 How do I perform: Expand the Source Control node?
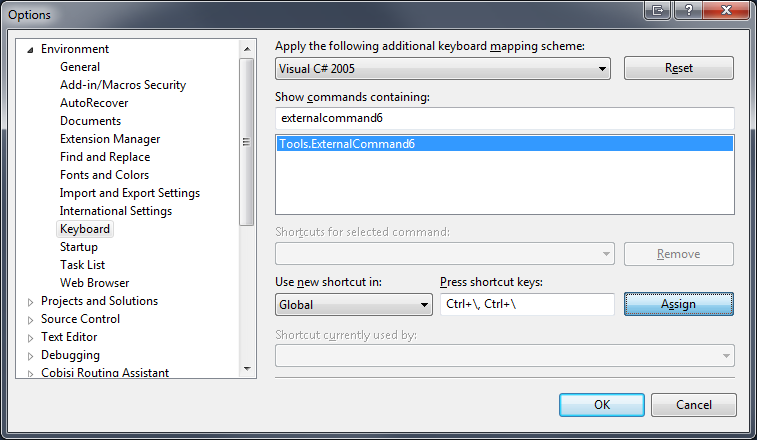(30, 320)
